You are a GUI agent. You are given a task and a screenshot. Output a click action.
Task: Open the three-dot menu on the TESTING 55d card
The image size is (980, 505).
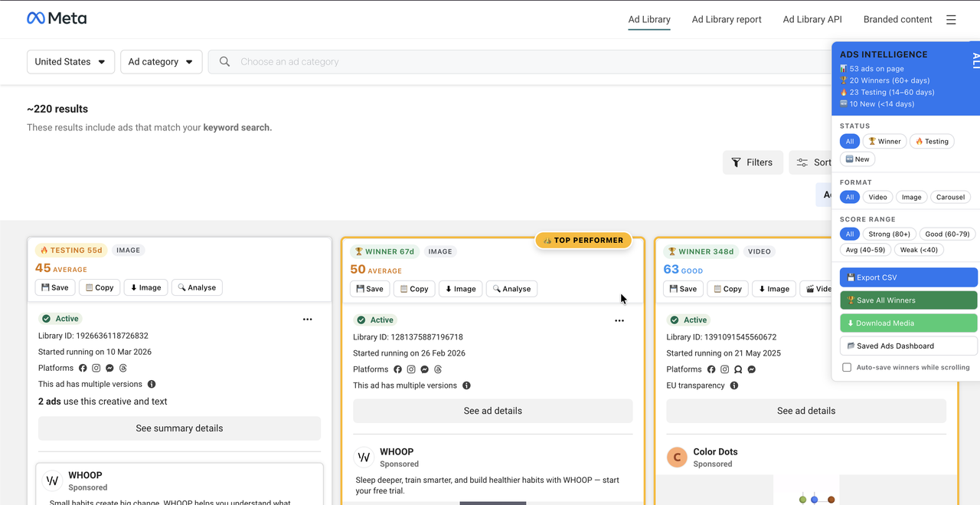(308, 319)
